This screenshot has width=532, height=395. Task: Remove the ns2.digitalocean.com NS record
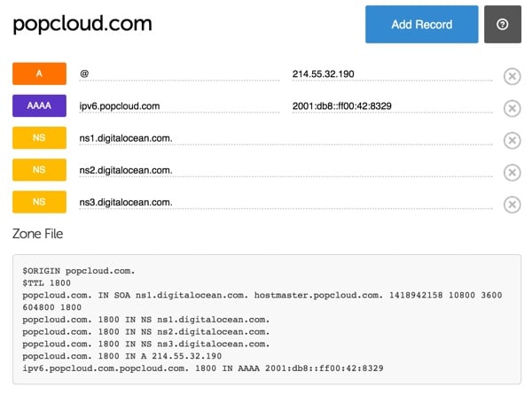(x=512, y=173)
